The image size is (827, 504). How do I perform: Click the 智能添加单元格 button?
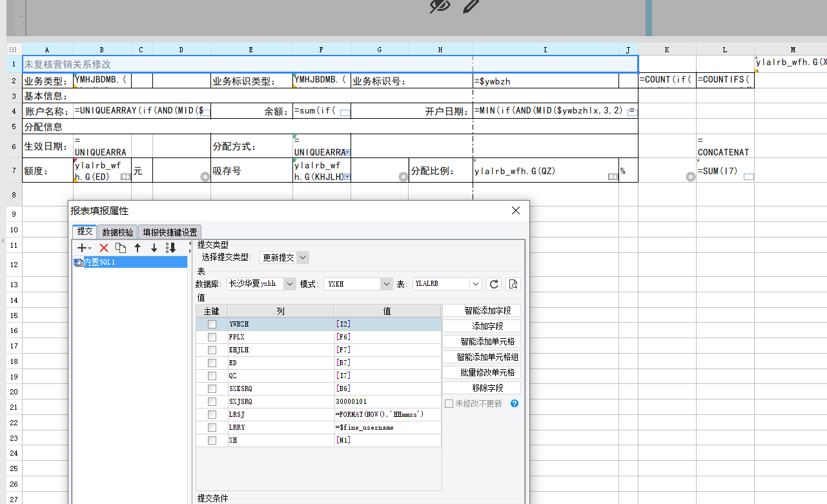click(481, 341)
